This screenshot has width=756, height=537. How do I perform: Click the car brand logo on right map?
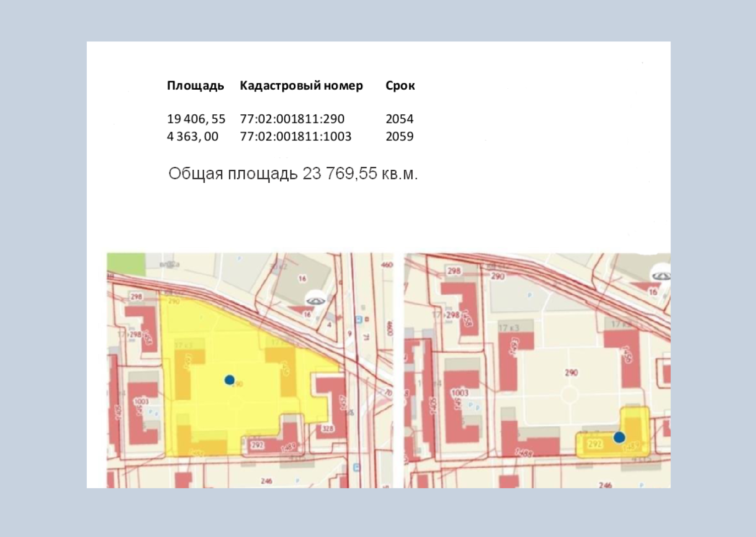pyautogui.click(x=661, y=276)
